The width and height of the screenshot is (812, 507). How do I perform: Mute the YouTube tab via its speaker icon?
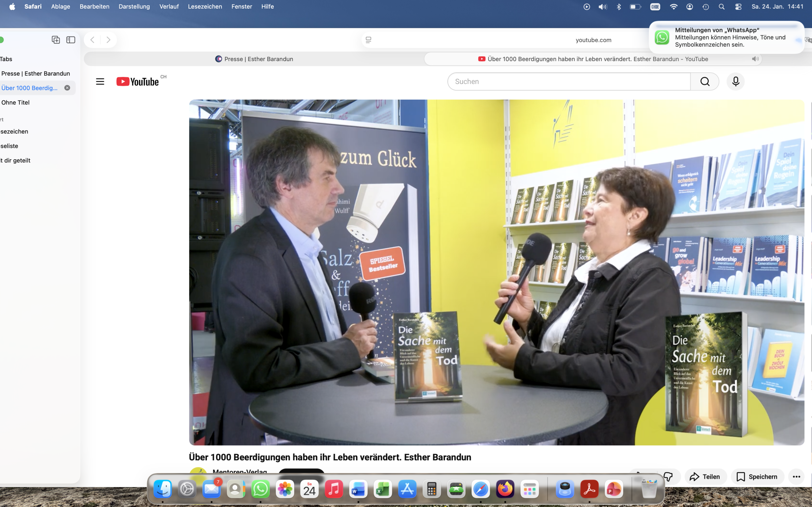point(755,59)
